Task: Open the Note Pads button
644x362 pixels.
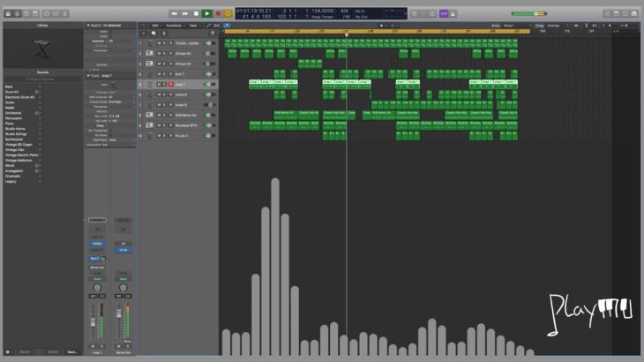Action: pyautogui.click(x=616, y=13)
